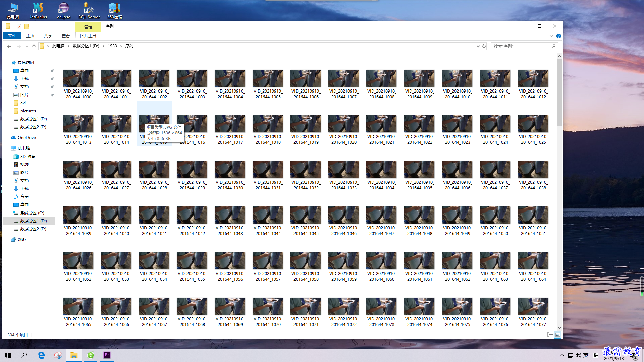Click the Refresh button next to address bar
Image resolution: width=644 pixels, height=362 pixels.
[484, 46]
